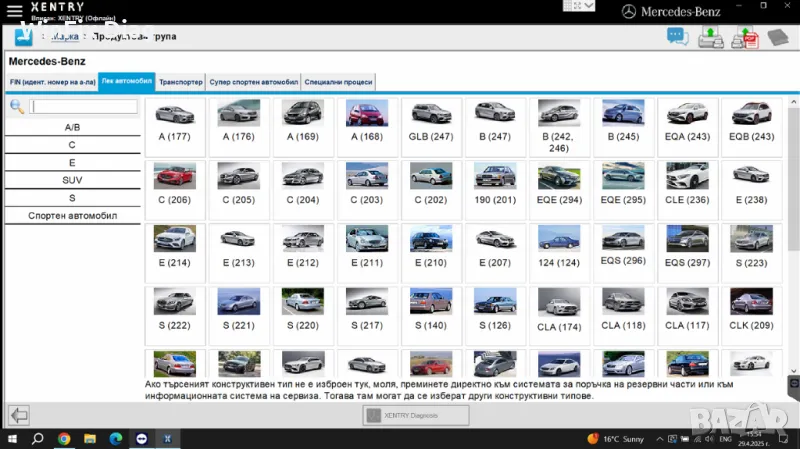Click the model search input field
The height and width of the screenshot is (449, 800).
pos(84,107)
